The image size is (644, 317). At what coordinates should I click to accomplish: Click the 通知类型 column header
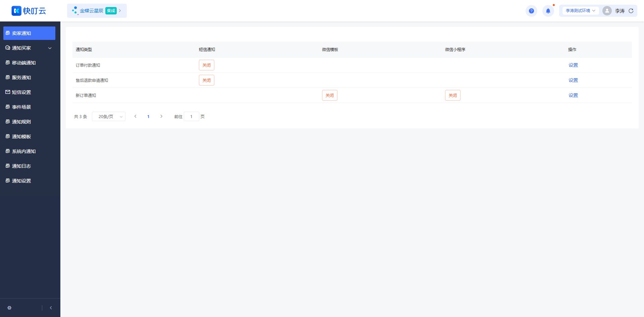[84, 49]
